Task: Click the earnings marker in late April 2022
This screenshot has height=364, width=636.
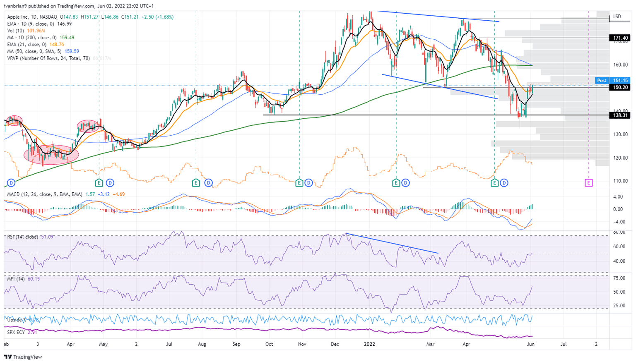Action: tap(495, 183)
